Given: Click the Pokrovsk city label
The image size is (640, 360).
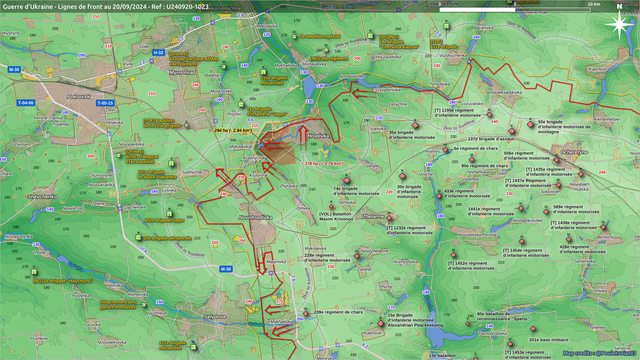Looking at the screenshot, I should click(79, 97).
